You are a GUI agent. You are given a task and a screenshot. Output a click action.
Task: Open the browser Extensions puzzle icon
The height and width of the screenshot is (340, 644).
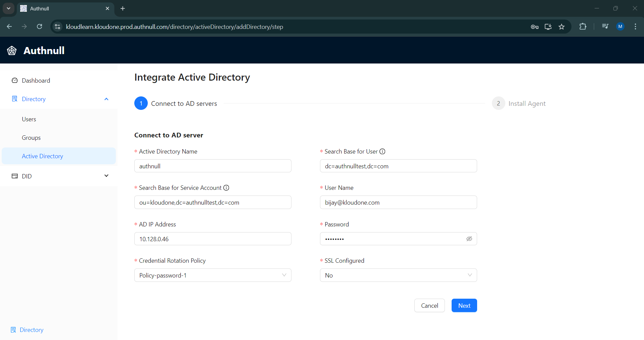click(x=583, y=27)
